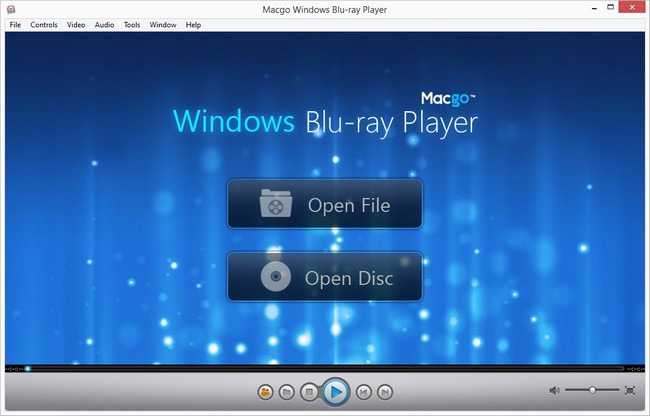
Task: Start playback with the blue Play button
Action: tap(336, 392)
